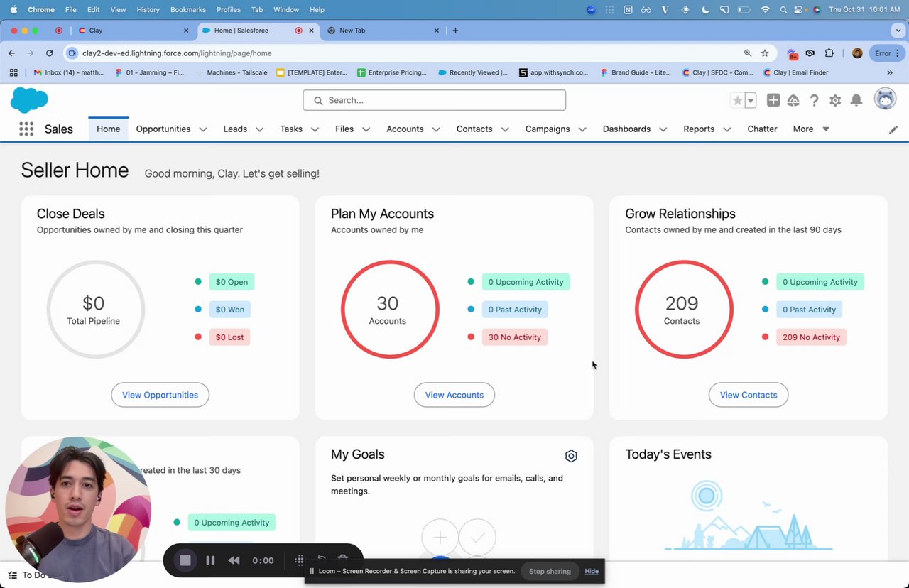
Task: Expand the Opportunities tab dropdown
Action: (x=203, y=129)
